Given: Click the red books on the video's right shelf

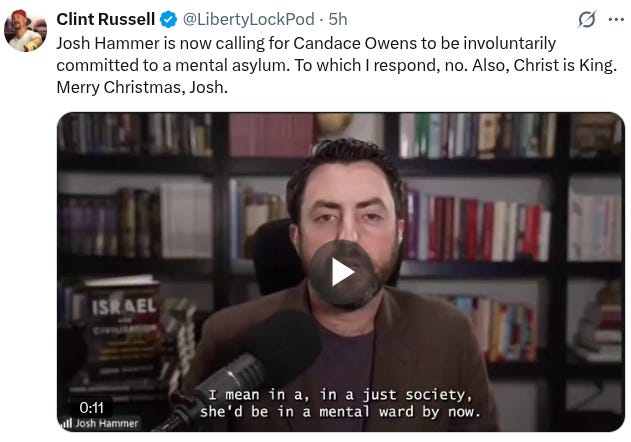Looking at the screenshot, I should [483, 229].
